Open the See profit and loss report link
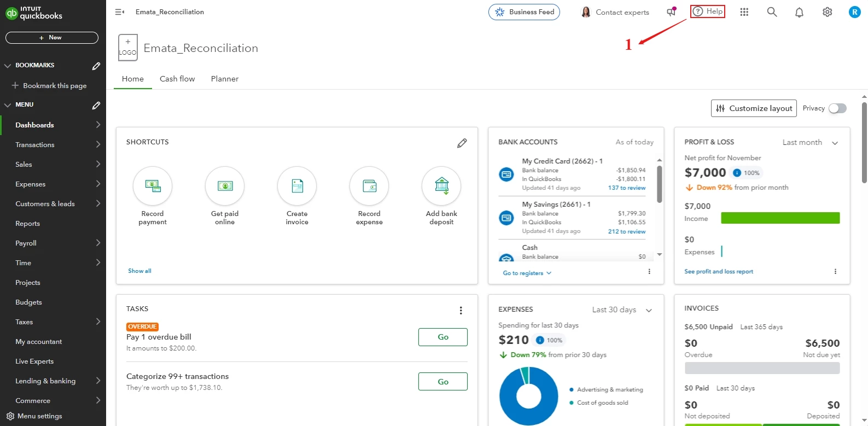The height and width of the screenshot is (426, 868). [x=719, y=272]
